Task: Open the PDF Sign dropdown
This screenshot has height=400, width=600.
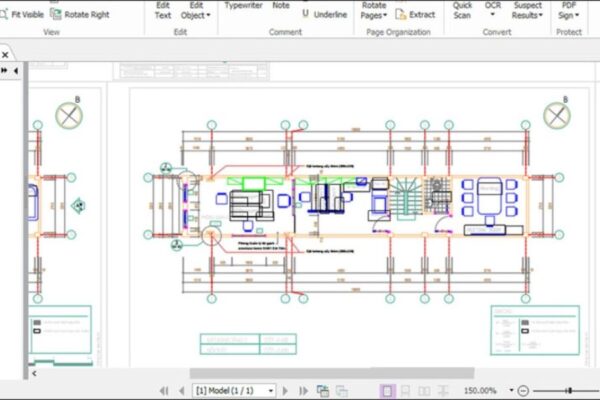Action: coord(567,10)
